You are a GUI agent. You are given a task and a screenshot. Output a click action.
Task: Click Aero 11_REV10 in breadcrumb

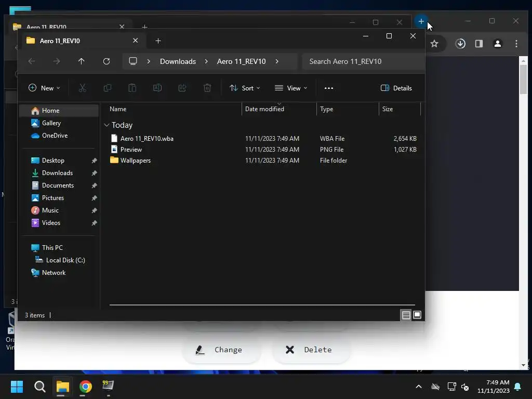[241, 61]
